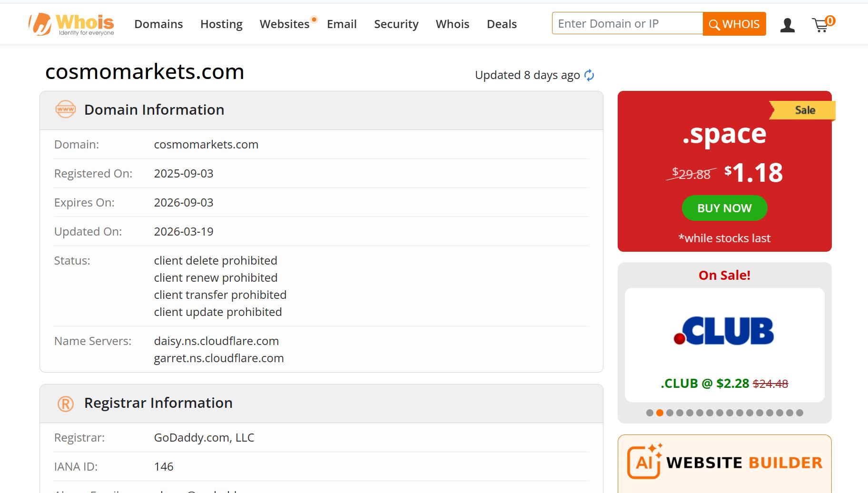The height and width of the screenshot is (493, 868).
Task: Open the Websites menu
Action: coord(285,24)
